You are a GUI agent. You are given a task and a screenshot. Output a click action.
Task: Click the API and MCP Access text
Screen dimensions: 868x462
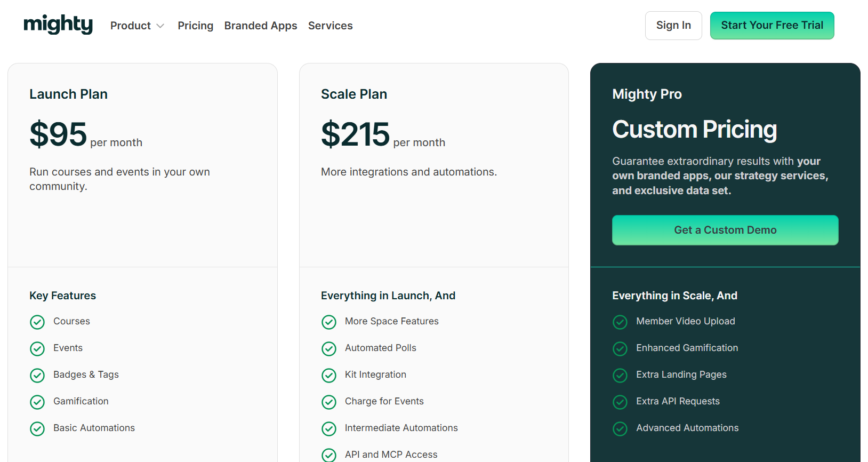(x=391, y=455)
